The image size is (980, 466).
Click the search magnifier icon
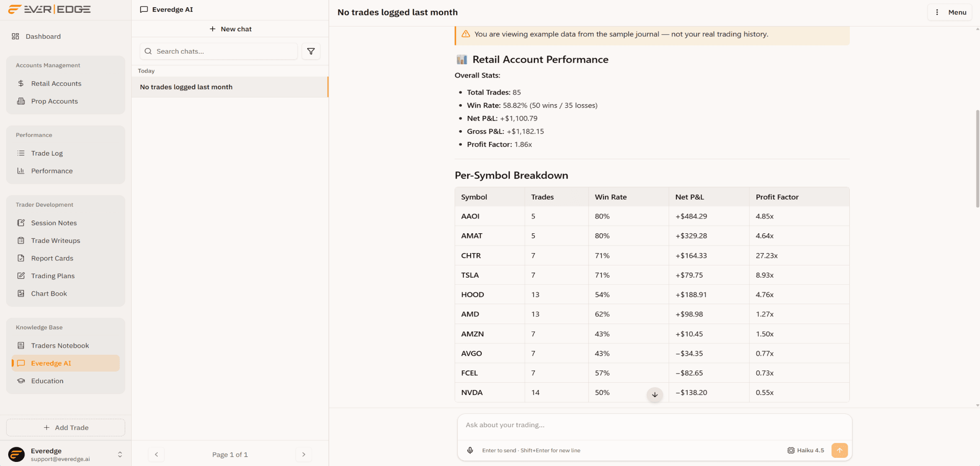[x=148, y=51]
